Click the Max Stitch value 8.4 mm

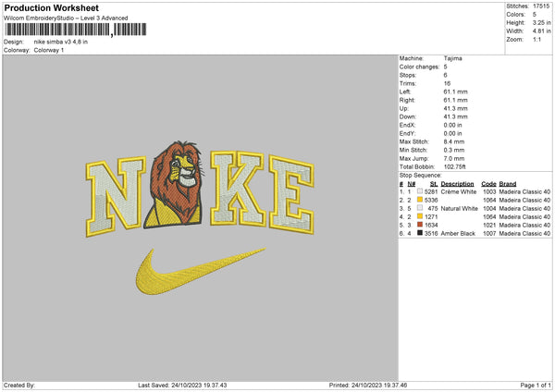pos(454,141)
